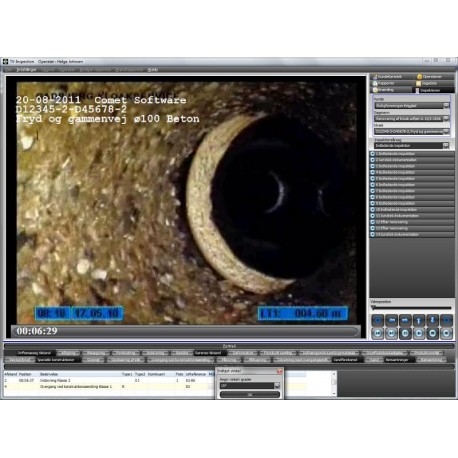Click the icon of inspection row 5
Viewport: 458px width, 458px height.
pos(373,179)
